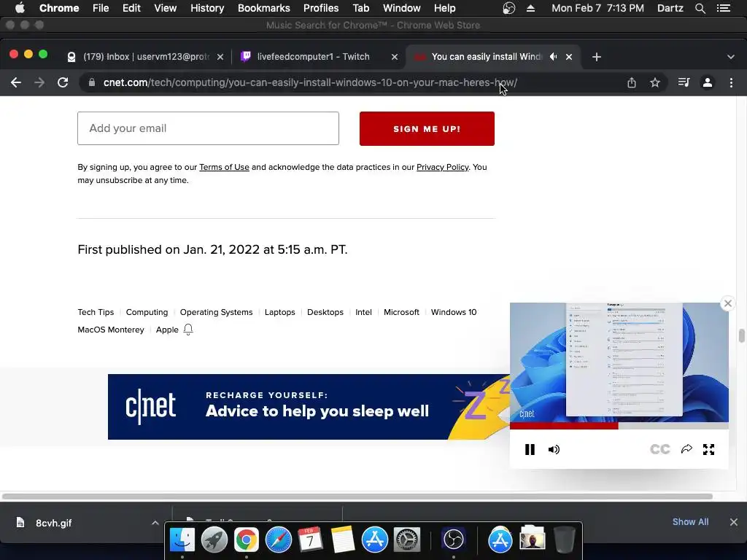The image size is (747, 560).
Task: Click the Add your email field
Action: click(x=208, y=128)
